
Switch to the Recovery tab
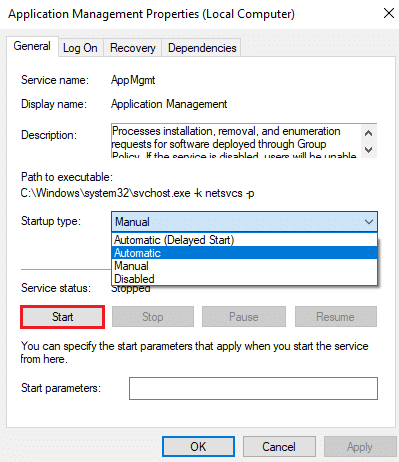tap(133, 48)
